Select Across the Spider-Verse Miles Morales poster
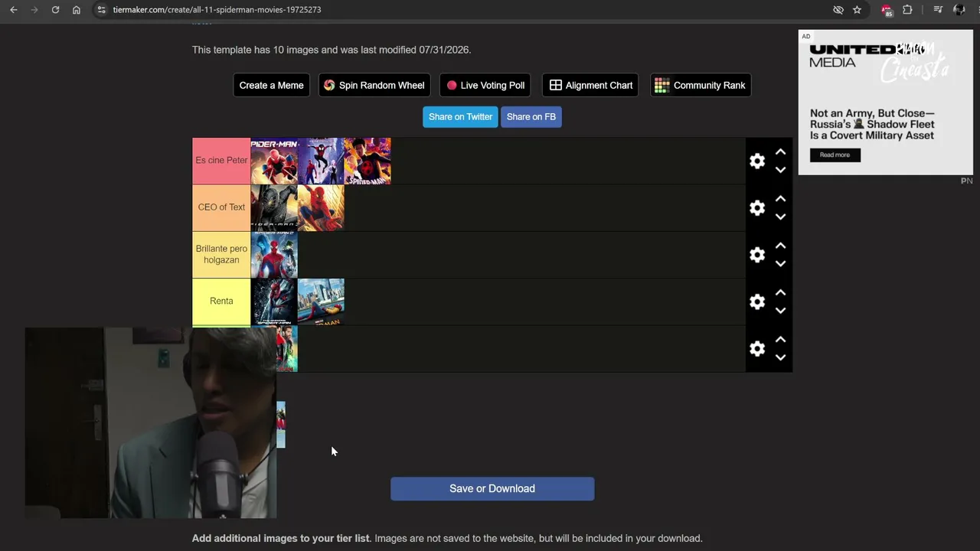Screen dimensions: 980x551 (x=367, y=161)
